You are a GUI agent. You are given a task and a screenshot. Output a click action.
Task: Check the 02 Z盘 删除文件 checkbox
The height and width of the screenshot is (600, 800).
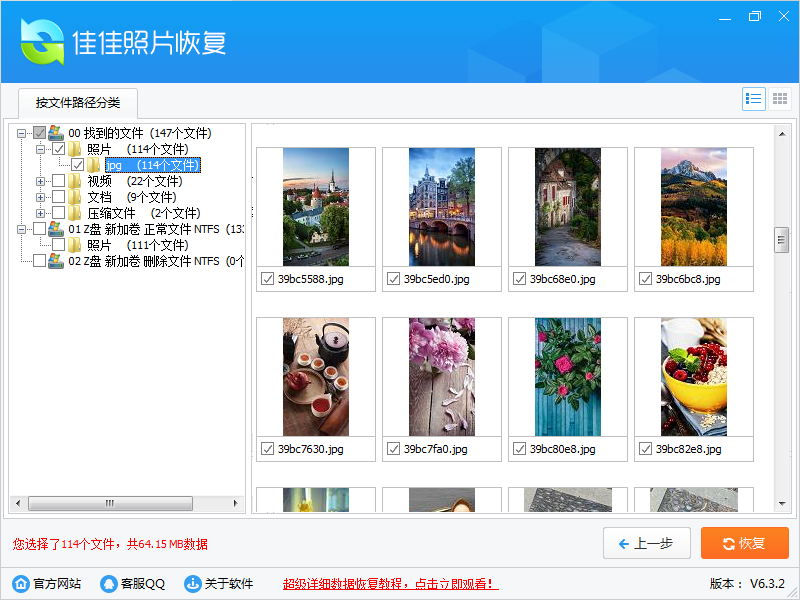point(39,261)
